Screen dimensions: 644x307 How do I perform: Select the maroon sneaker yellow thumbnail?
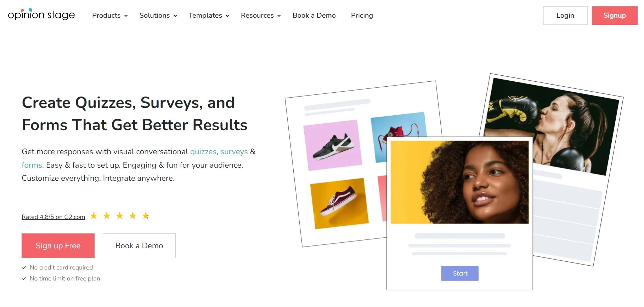pos(339,203)
